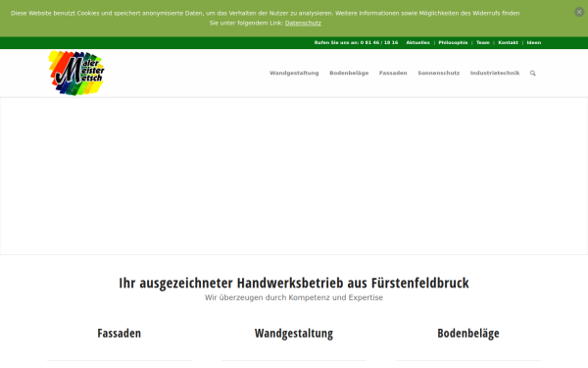Click heading Ihr ausgezeichneter Handwerksbetrieb aus Fürstenfeldbruck

[x=294, y=283]
